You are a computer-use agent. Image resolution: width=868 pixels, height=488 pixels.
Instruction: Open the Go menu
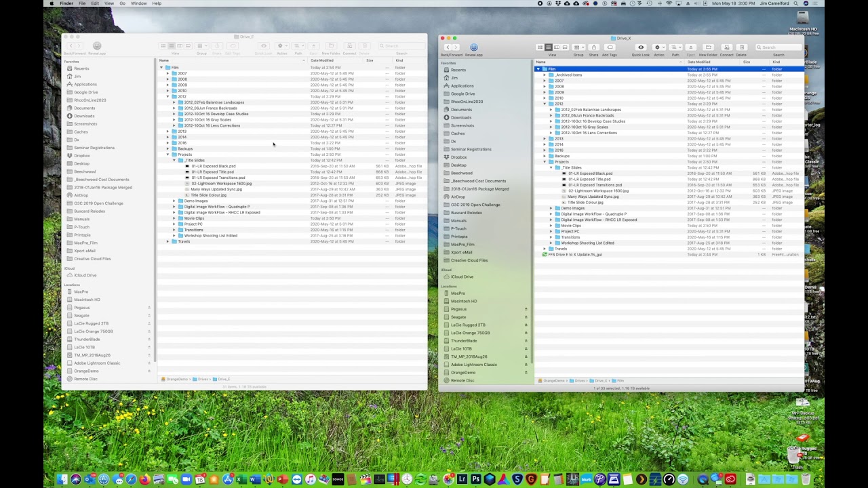[123, 3]
